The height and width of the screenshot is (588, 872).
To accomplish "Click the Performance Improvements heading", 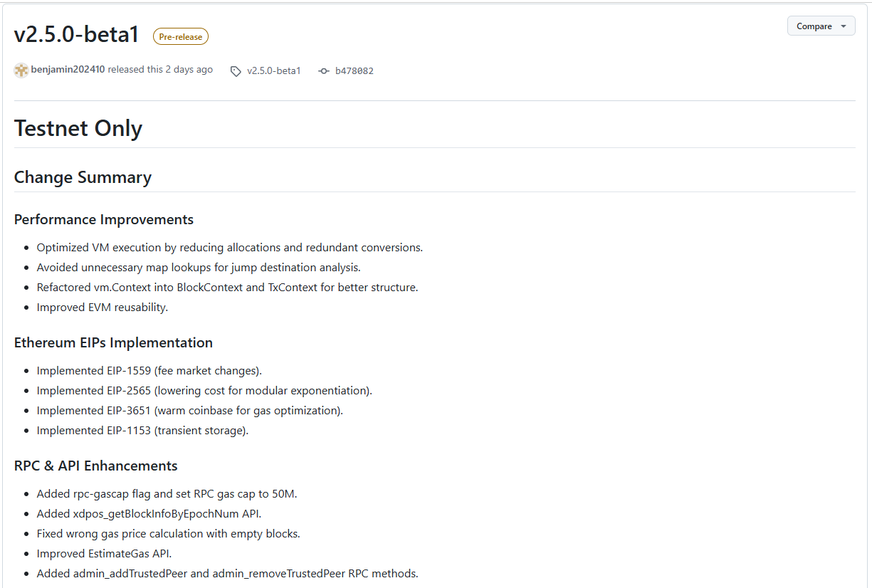I will coord(104,219).
